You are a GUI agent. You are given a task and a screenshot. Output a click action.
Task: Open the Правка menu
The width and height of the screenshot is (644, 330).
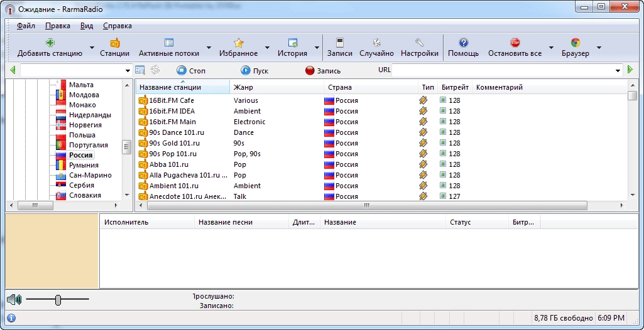click(x=58, y=26)
